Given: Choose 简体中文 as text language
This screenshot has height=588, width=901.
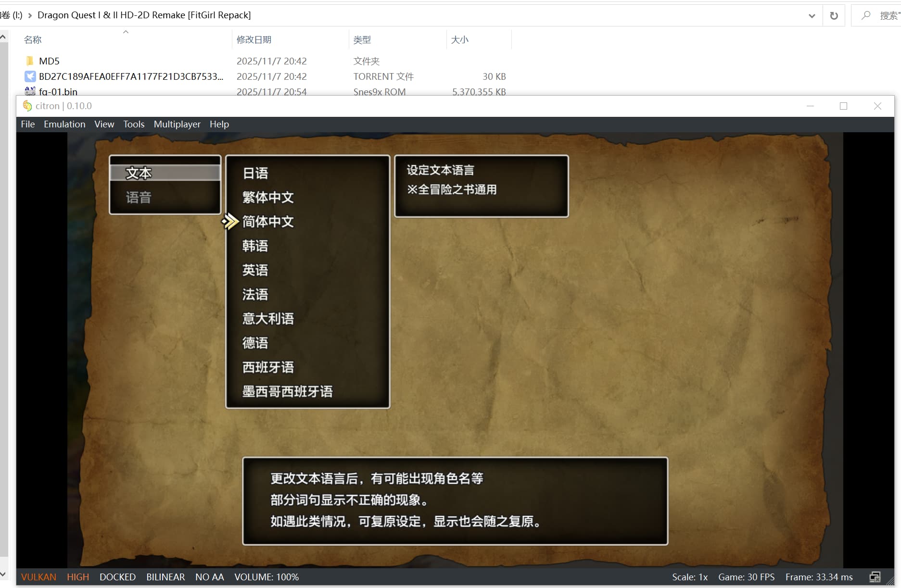Looking at the screenshot, I should click(x=268, y=222).
